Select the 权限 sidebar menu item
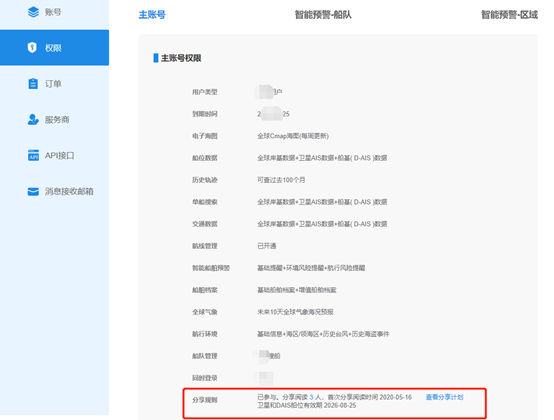Screen dimensions: 554x420 pyautogui.click(x=54, y=48)
